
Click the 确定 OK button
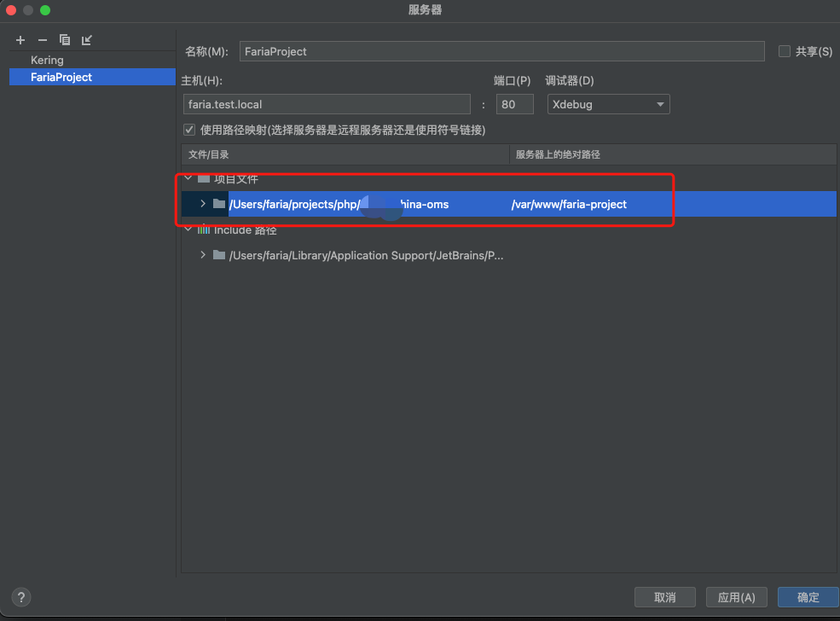click(x=808, y=597)
